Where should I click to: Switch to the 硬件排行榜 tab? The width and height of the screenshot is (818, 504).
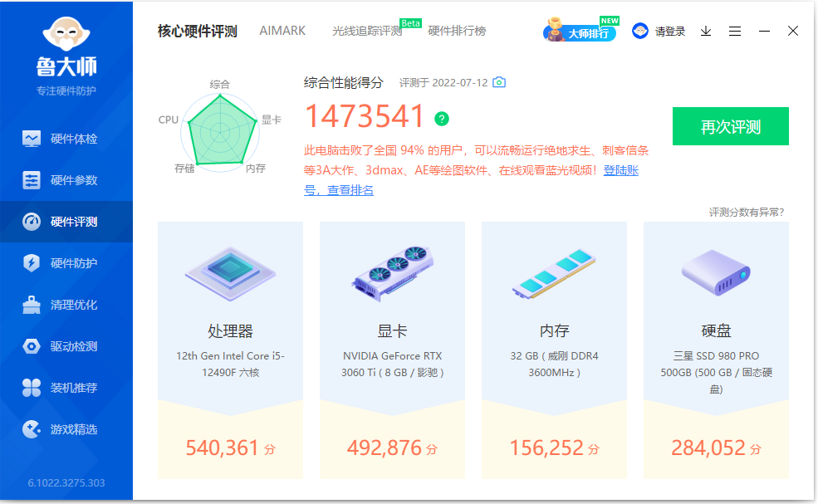(457, 32)
